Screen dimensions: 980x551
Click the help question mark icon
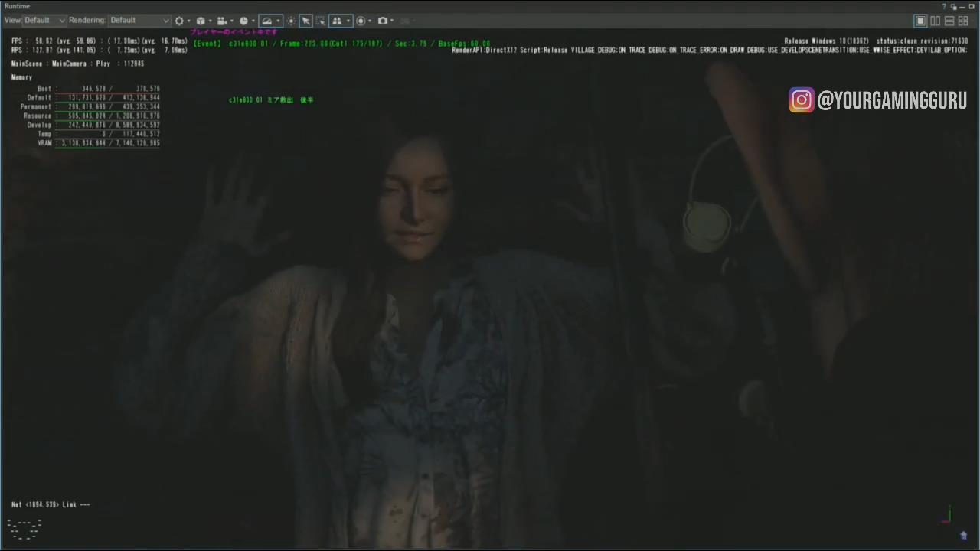943,6
